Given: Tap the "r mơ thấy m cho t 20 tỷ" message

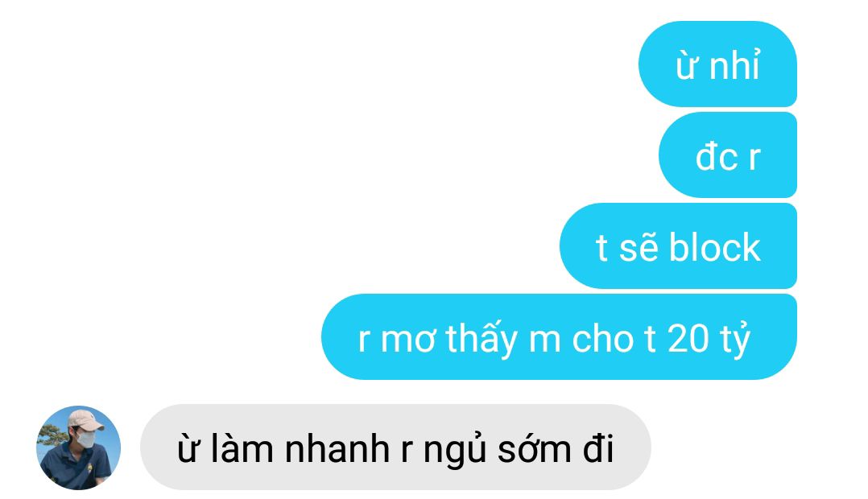Looking at the screenshot, I should pos(559,337).
